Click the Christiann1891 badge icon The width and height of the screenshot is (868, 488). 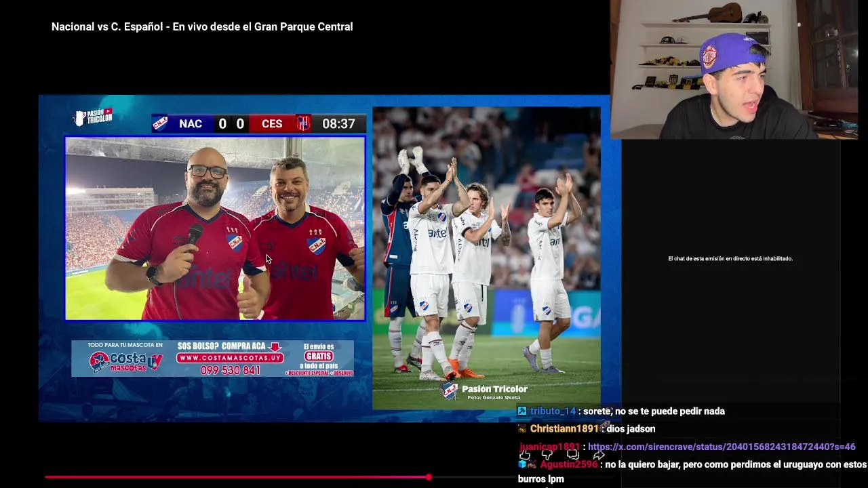[522, 429]
